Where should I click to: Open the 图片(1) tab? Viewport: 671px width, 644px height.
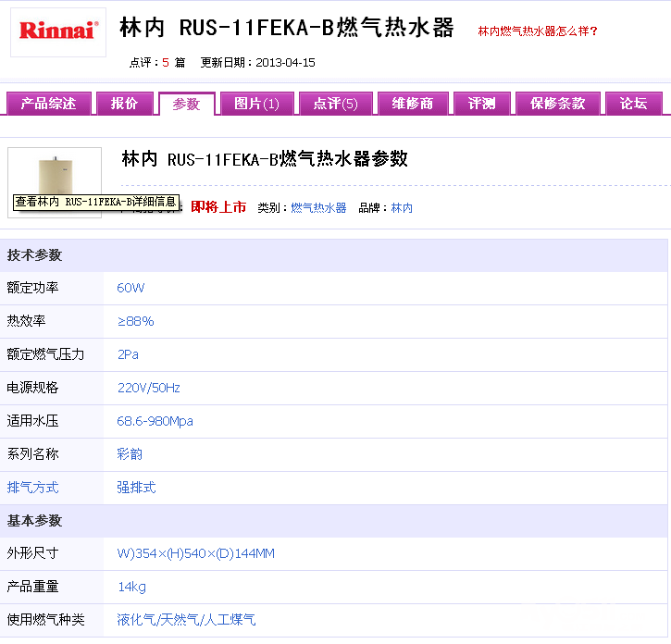[256, 104]
